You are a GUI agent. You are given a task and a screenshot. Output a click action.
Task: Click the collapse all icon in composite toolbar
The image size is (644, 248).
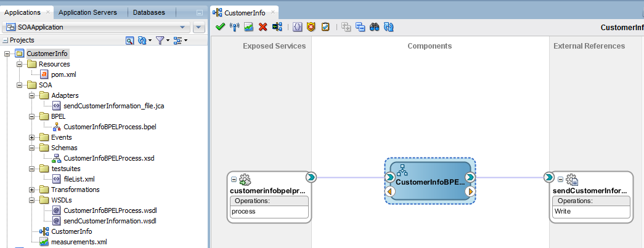[360, 27]
